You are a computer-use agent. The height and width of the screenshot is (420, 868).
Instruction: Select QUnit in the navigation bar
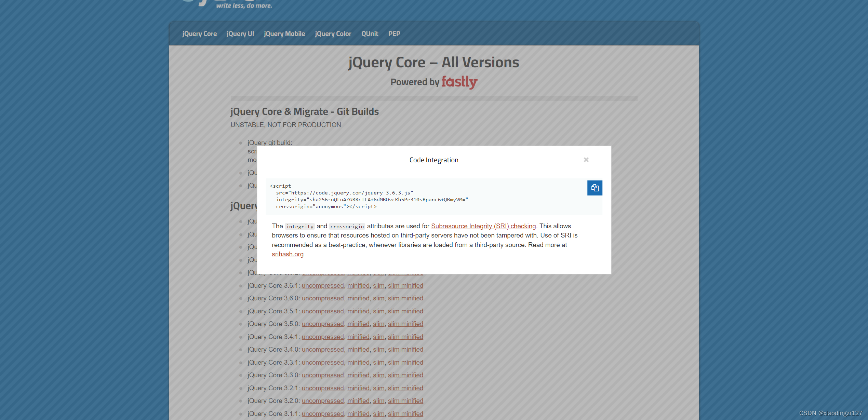click(x=370, y=34)
